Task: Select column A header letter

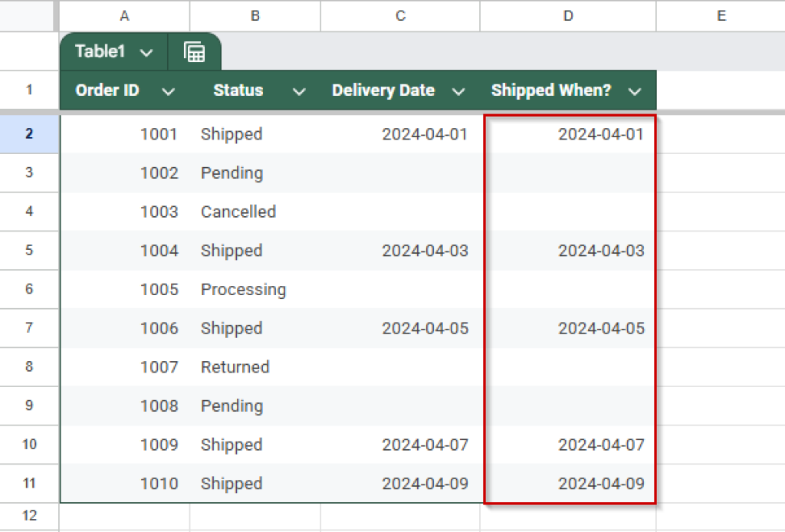Action: [x=124, y=15]
